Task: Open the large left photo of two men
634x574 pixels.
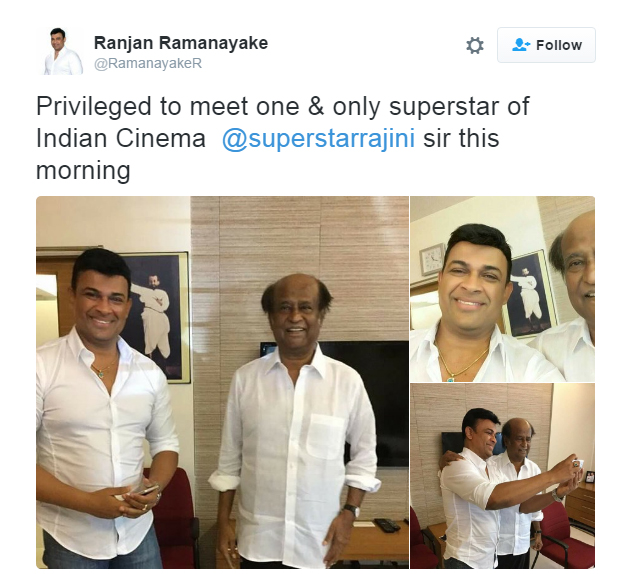Action: 222,382
